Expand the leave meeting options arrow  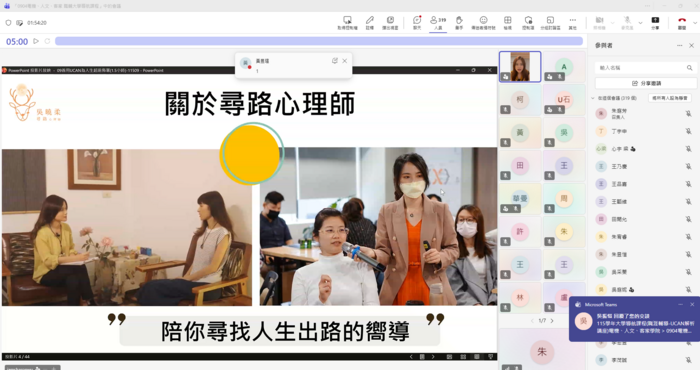pyautogui.click(x=695, y=23)
